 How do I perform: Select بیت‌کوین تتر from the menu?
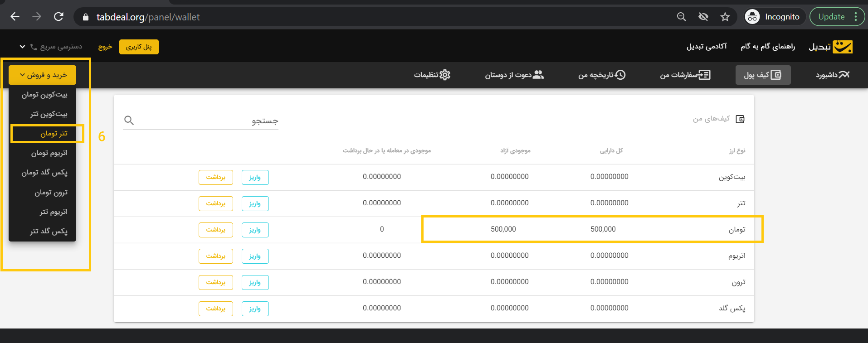click(49, 114)
